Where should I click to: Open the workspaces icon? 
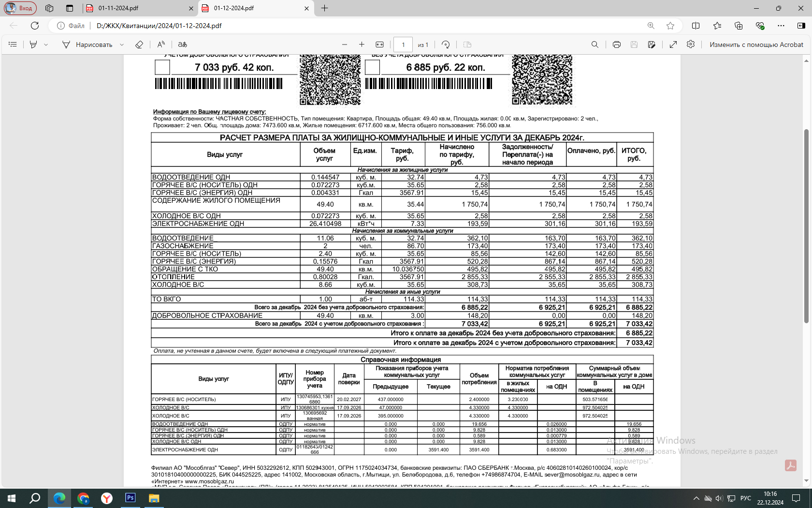pos(49,8)
